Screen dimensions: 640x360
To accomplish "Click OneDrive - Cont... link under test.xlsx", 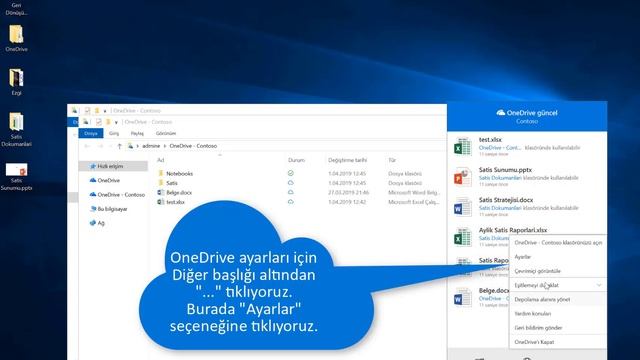I will pos(500,148).
